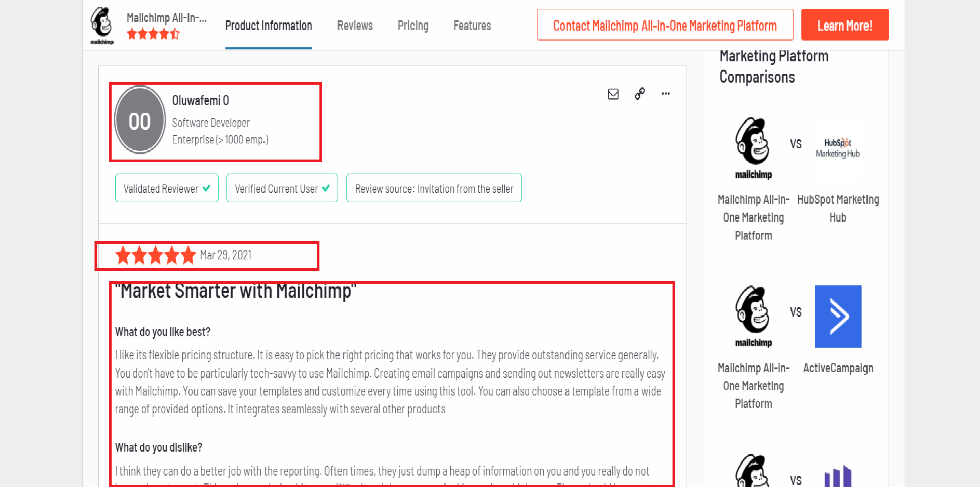This screenshot has width=980, height=487.
Task: Click the review date Mar 29, 2021
Action: [x=226, y=255]
